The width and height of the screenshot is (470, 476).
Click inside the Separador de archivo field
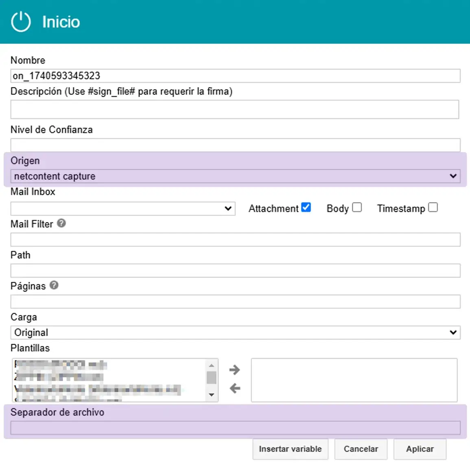click(235, 427)
